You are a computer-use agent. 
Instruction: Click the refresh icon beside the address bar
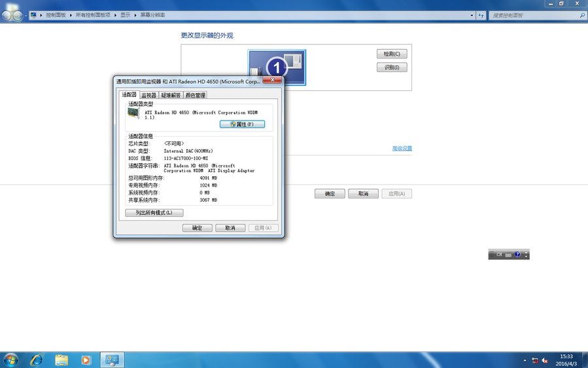click(x=481, y=14)
